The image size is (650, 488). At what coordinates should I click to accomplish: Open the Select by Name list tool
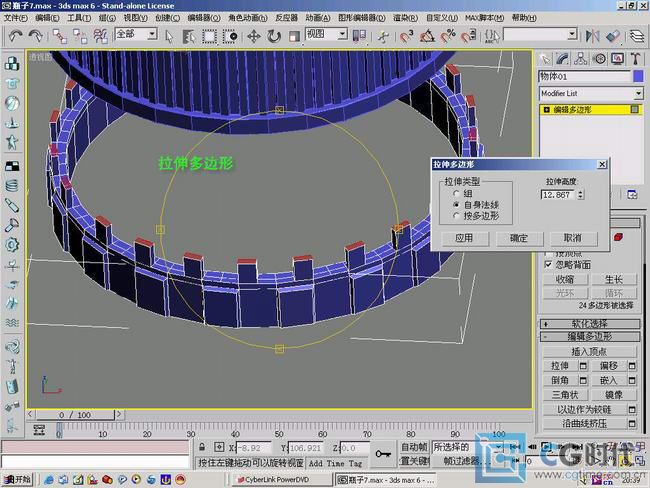pos(189,36)
